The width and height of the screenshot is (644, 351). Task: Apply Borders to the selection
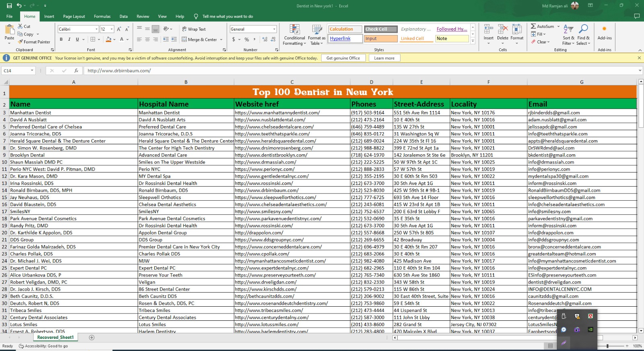pos(93,39)
